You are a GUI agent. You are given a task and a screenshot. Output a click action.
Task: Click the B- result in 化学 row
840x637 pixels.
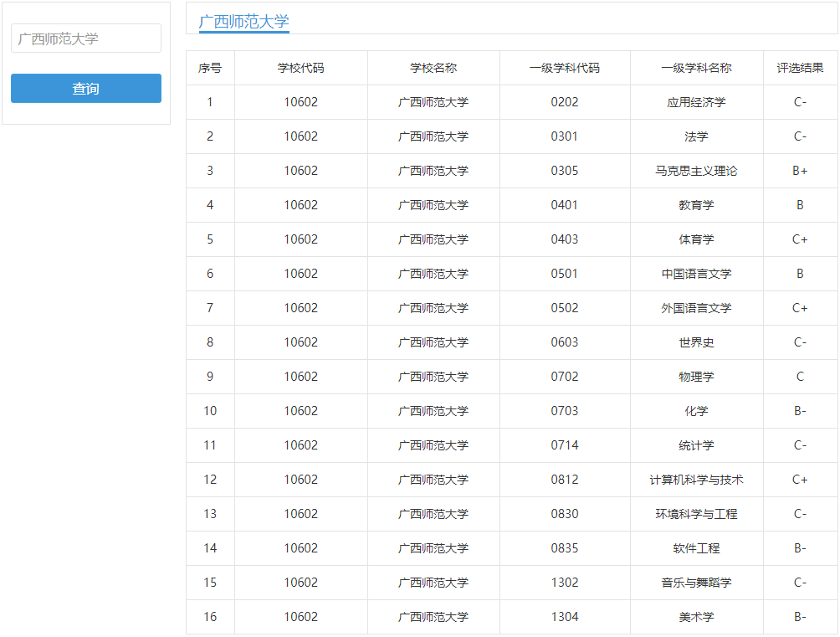pos(801,411)
